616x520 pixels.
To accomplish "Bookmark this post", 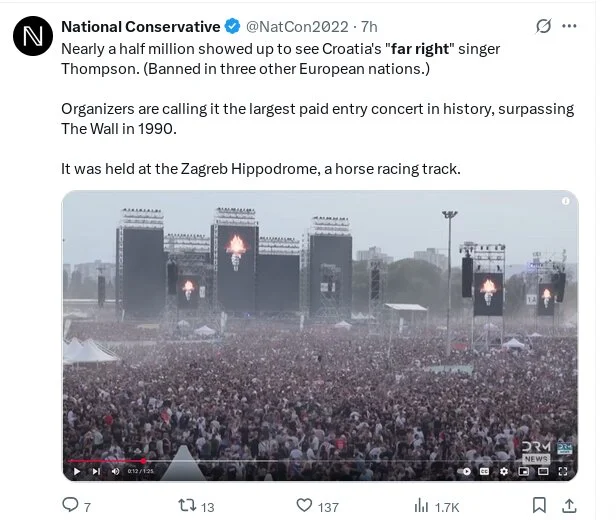I will coord(540,506).
